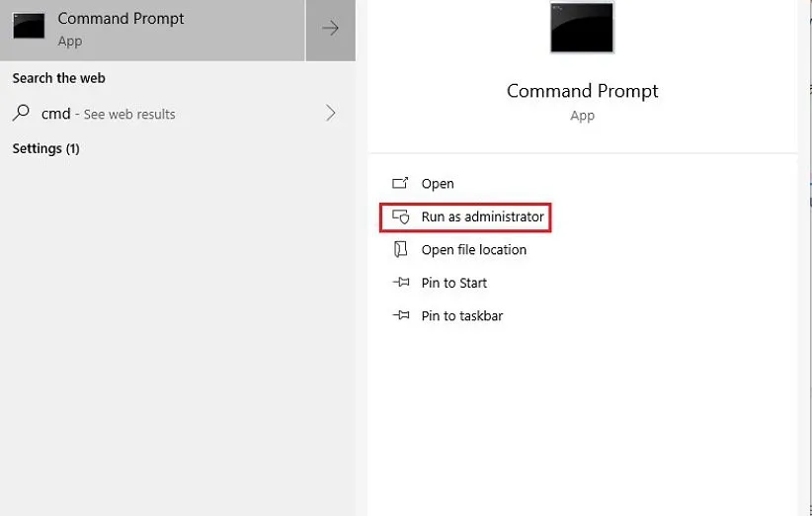Image resolution: width=812 pixels, height=516 pixels.
Task: Click the shield icon for Run as administrator
Action: (400, 216)
